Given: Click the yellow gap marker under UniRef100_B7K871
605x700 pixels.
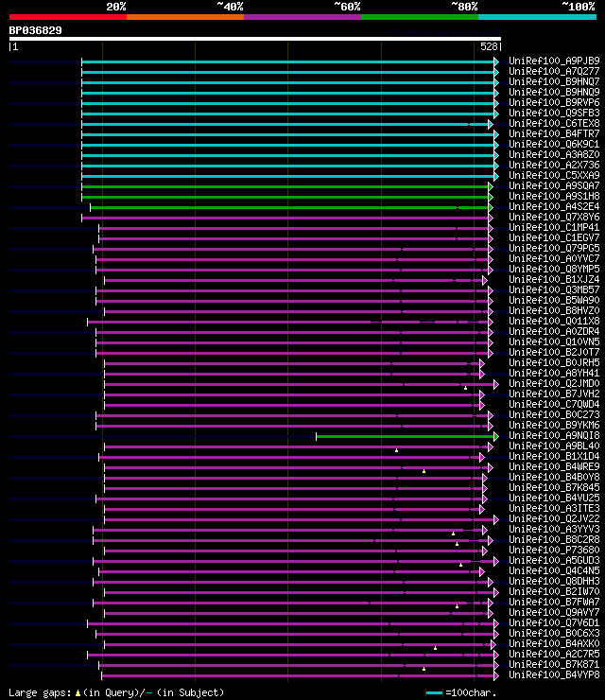Looking at the screenshot, I should pos(423,669).
